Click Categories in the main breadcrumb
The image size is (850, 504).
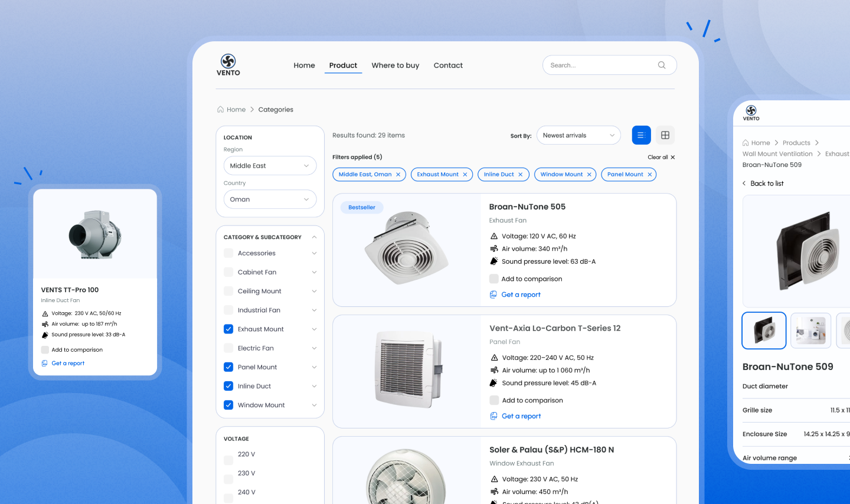[x=276, y=110]
